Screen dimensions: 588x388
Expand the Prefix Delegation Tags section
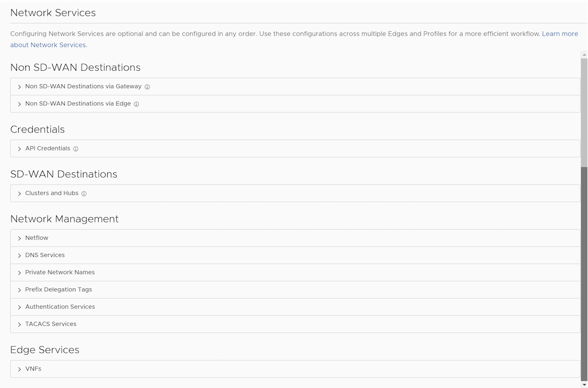point(58,289)
